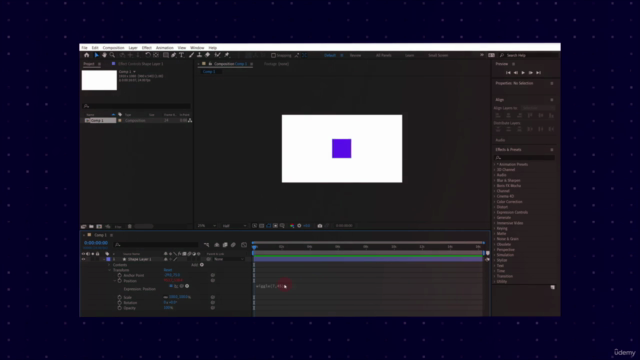Select the Type text tool
The width and height of the screenshot is (640, 360).
(x=181, y=55)
